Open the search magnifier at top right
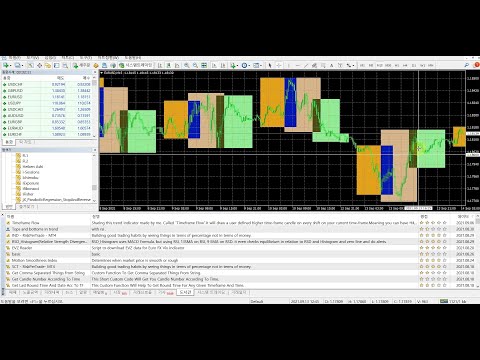The width and height of the screenshot is (480, 360). click(x=466, y=65)
